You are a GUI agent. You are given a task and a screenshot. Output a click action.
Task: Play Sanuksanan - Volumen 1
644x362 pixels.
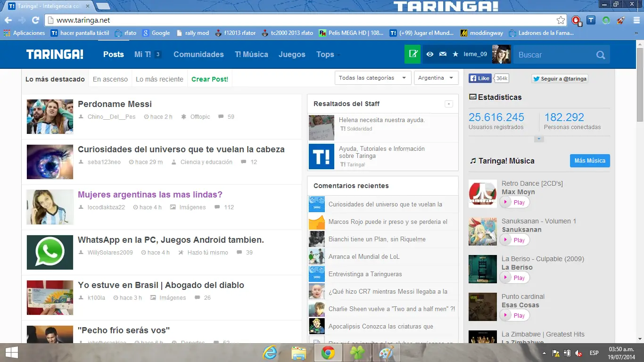tap(514, 240)
